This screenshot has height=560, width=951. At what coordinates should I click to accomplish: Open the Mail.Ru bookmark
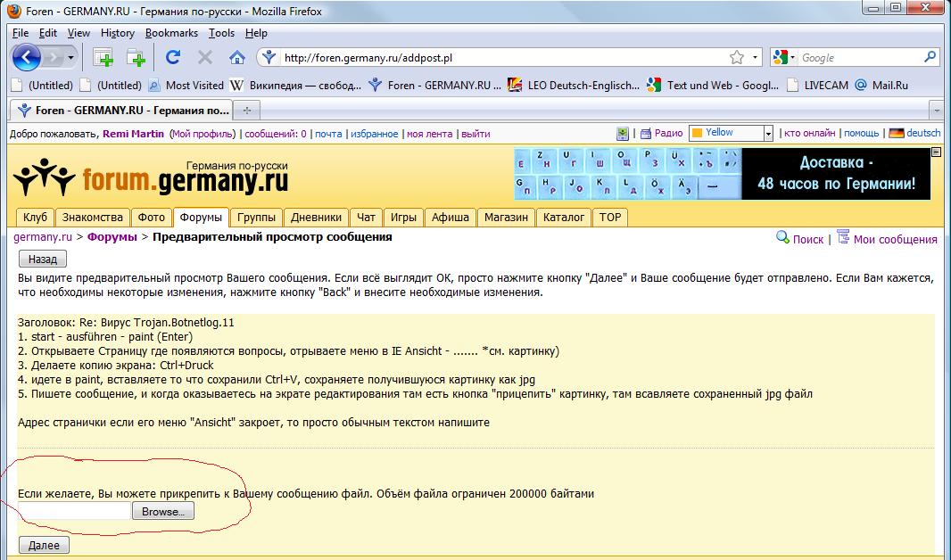(881, 86)
